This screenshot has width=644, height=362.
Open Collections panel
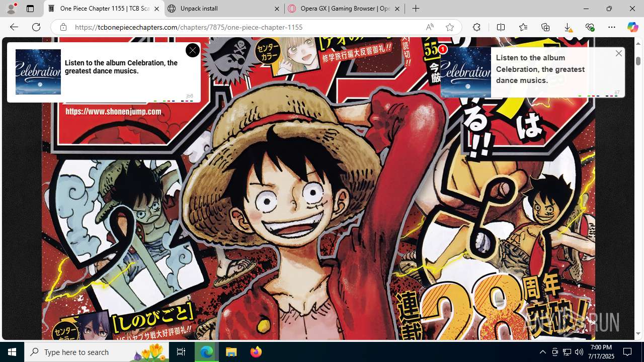pyautogui.click(x=545, y=27)
